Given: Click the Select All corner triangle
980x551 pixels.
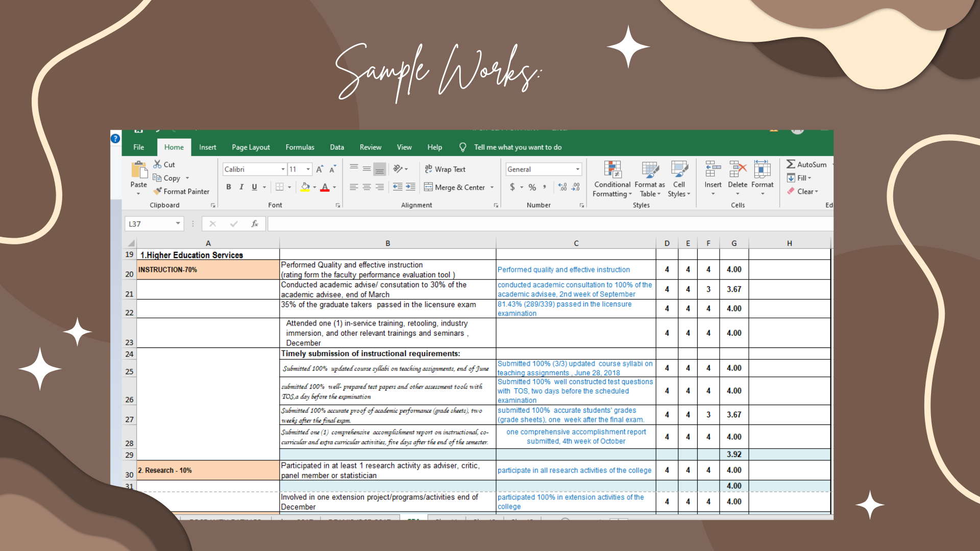Looking at the screenshot, I should [x=131, y=243].
